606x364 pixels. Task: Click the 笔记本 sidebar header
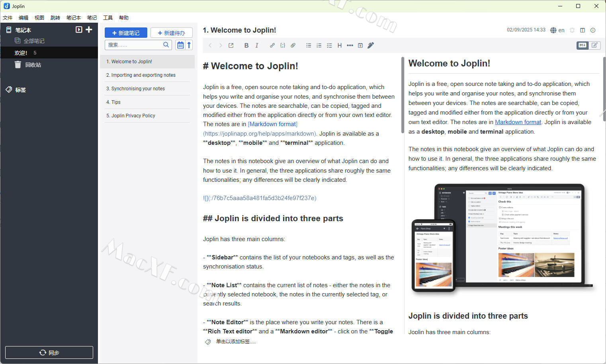tap(23, 30)
